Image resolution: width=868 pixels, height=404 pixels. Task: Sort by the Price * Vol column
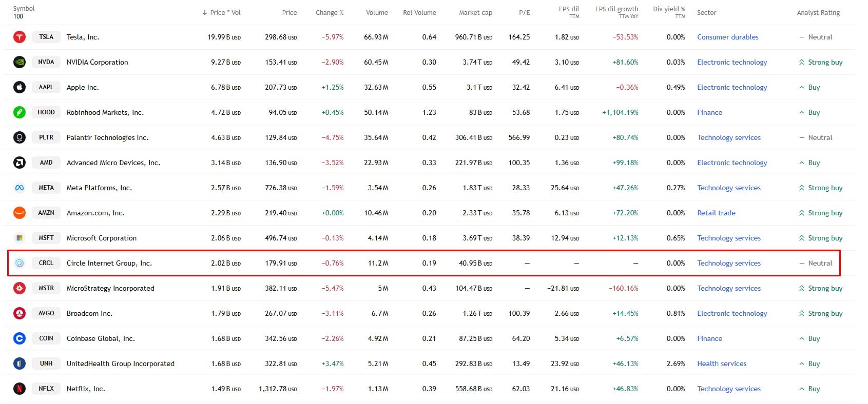pos(221,12)
